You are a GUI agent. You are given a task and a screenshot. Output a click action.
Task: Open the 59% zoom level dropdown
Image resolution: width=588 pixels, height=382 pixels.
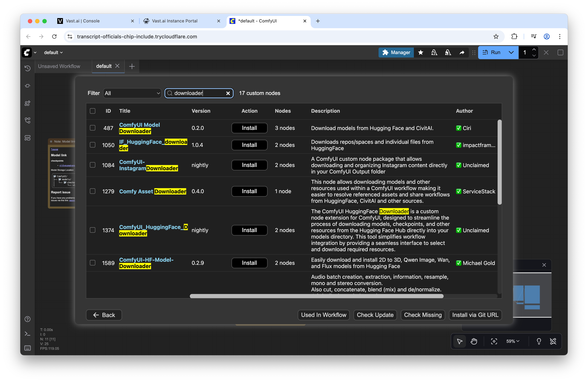513,341
